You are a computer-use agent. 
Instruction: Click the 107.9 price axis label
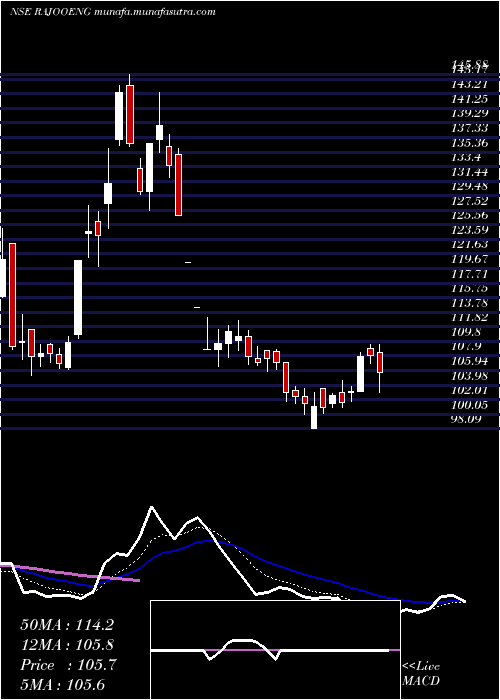pos(466,346)
